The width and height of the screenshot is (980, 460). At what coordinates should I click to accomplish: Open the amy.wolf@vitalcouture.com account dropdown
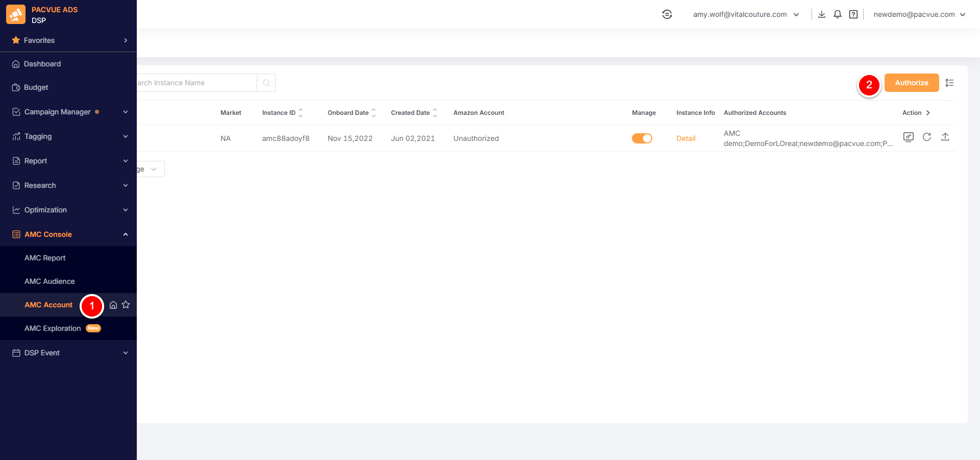click(x=746, y=14)
